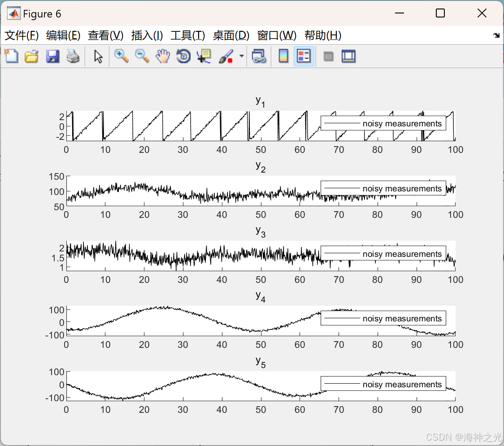Enable the Data Cursor tool
The height and width of the screenshot is (446, 504).
pos(204,56)
